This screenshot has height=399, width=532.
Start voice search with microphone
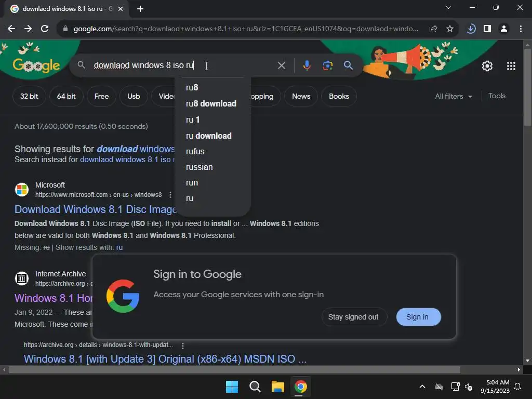pyautogui.click(x=307, y=65)
